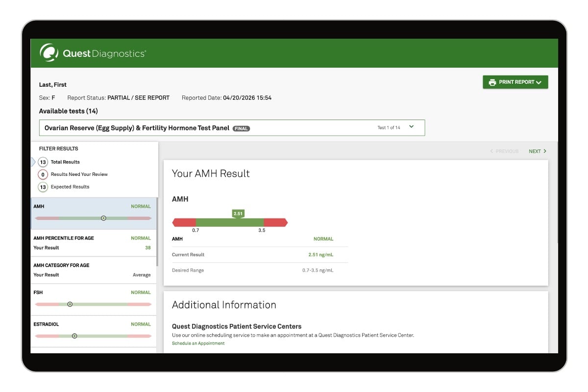The image size is (588, 392).
Task: Go to the Previous test result
Action: (504, 151)
